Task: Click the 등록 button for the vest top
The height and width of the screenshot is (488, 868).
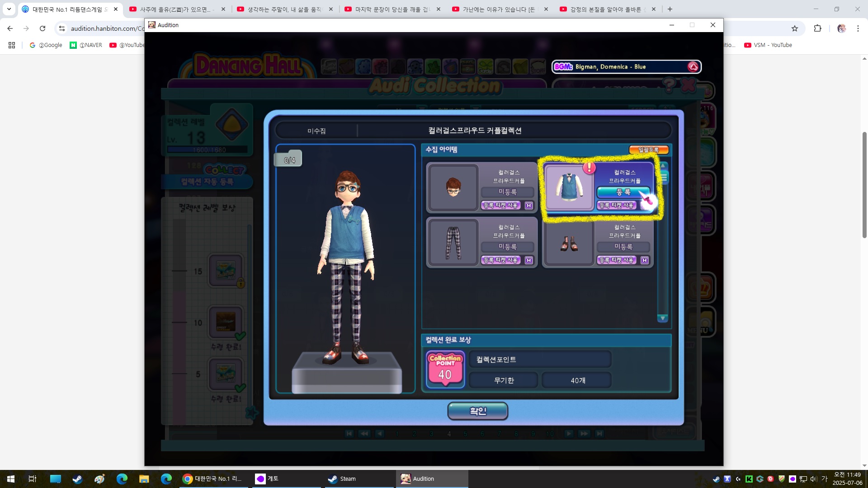Action: (x=623, y=192)
